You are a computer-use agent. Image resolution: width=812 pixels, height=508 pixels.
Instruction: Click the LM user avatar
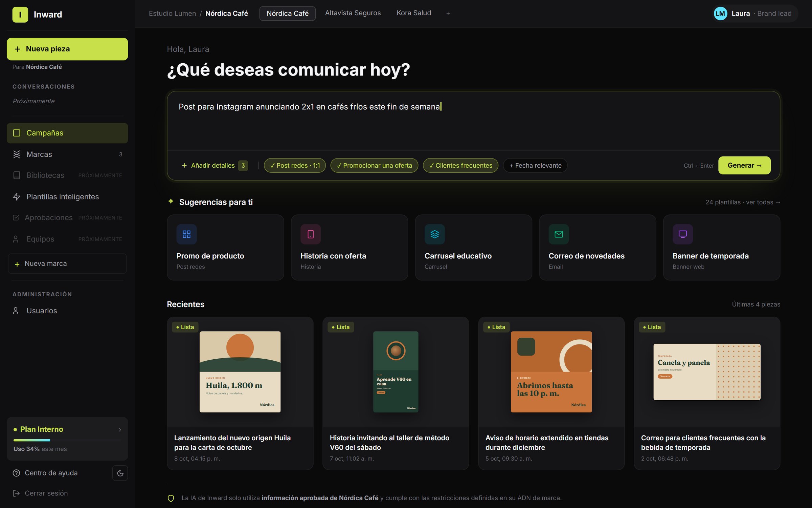pos(720,14)
